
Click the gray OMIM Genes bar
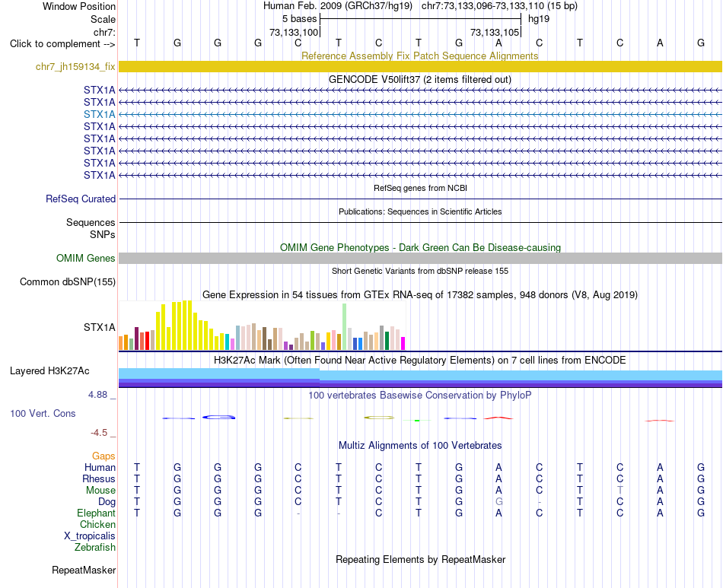[x=420, y=258]
